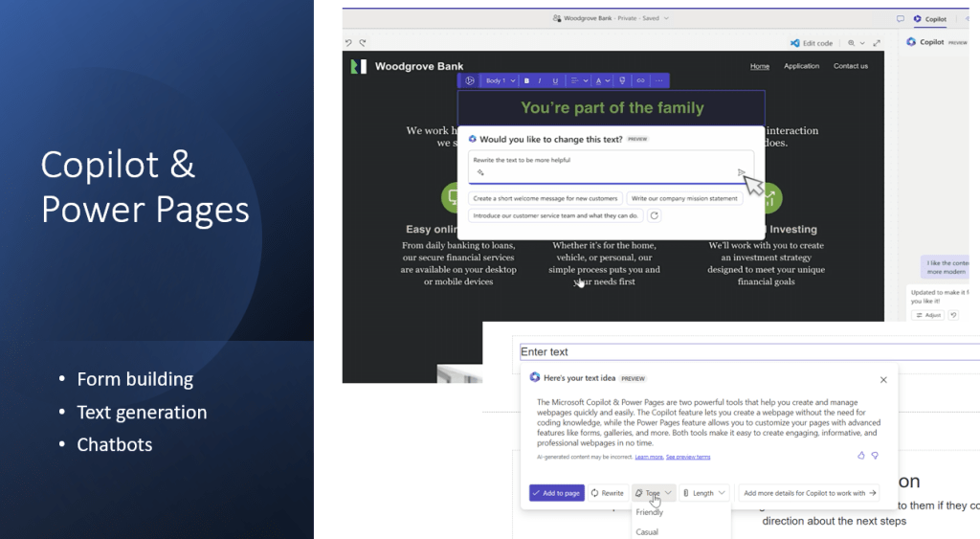Image resolution: width=980 pixels, height=539 pixels.
Task: Click the Rewrite button
Action: [607, 493]
